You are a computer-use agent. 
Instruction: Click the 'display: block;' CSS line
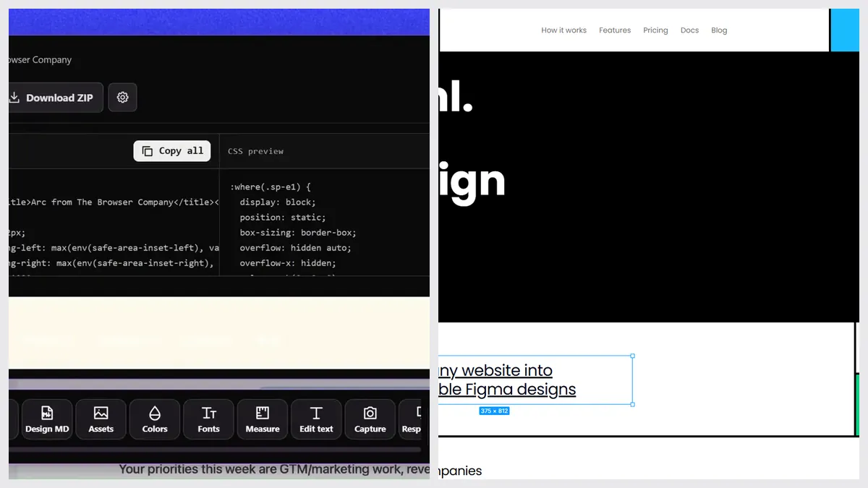(278, 202)
